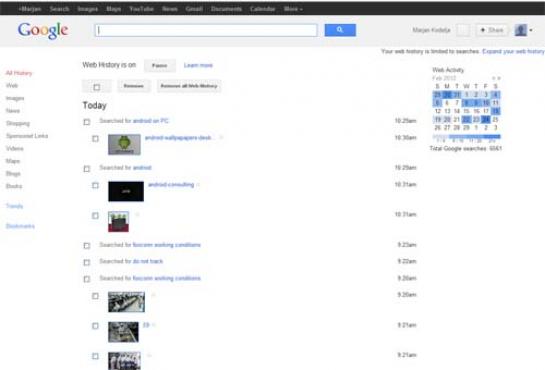
Task: Go to previous month in Web Activity calendar
Action: [493, 78]
